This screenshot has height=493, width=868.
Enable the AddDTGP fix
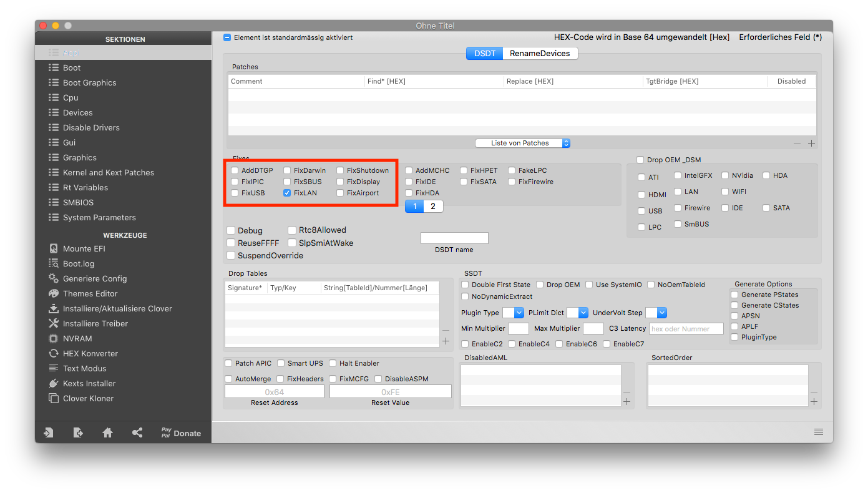235,170
